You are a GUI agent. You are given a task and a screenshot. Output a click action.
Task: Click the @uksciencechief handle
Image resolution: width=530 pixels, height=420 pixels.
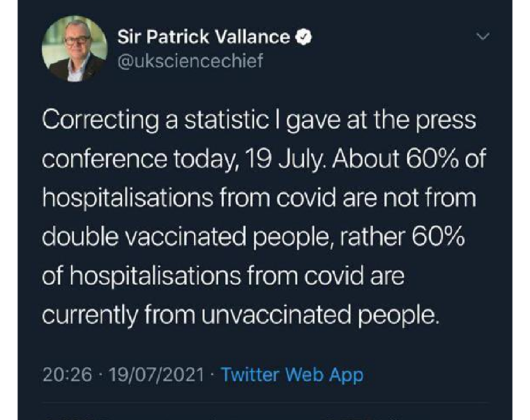point(190,61)
